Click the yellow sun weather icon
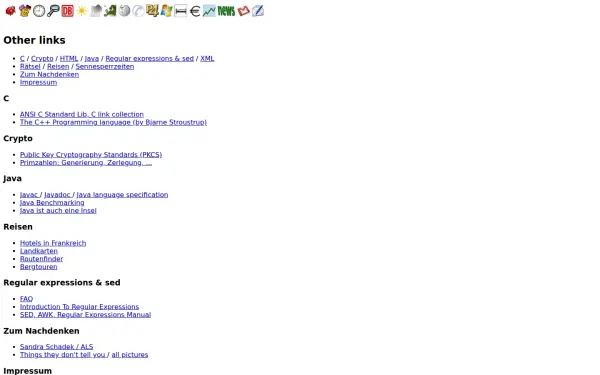This screenshot has width=600, height=375. [x=82, y=11]
